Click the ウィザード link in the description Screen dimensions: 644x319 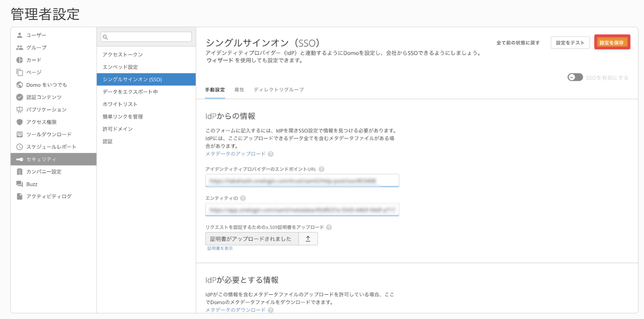click(219, 61)
